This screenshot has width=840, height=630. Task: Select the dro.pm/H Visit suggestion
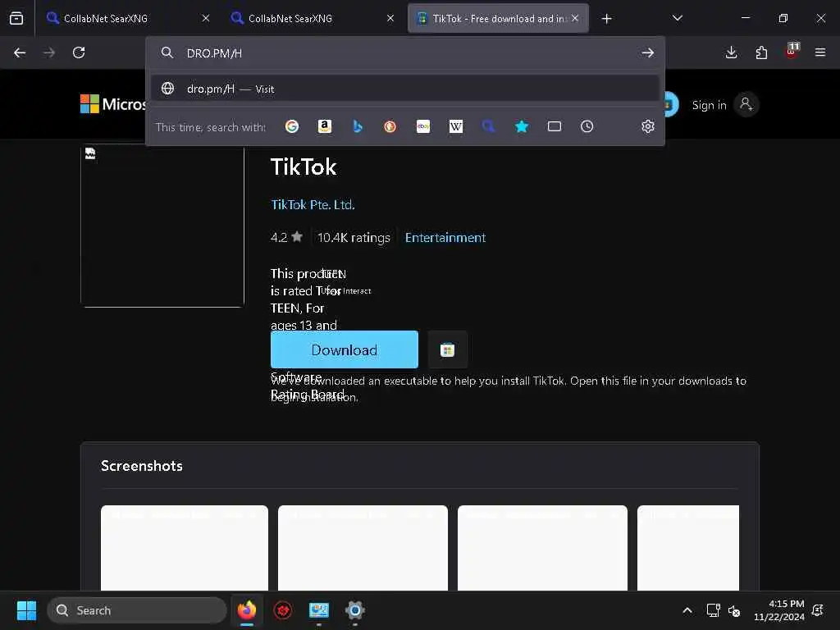click(x=405, y=89)
